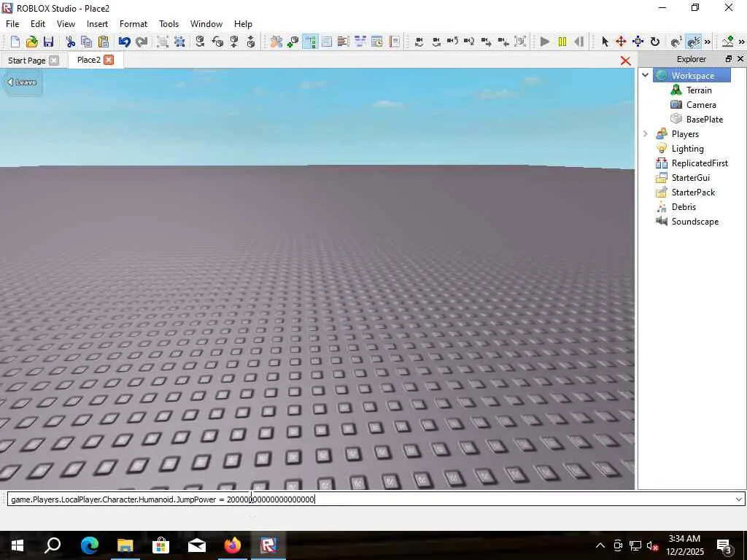747x560 pixels.
Task: Show more tool buttons via overflow chevron
Action: click(708, 42)
